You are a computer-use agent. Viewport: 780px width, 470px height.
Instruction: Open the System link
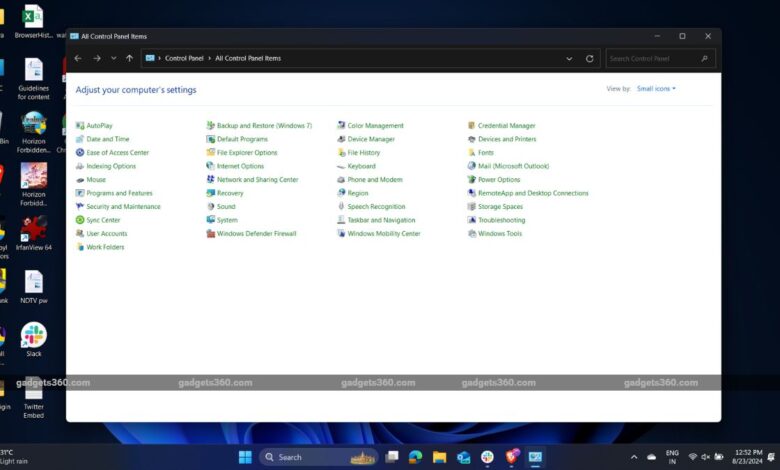tap(227, 220)
